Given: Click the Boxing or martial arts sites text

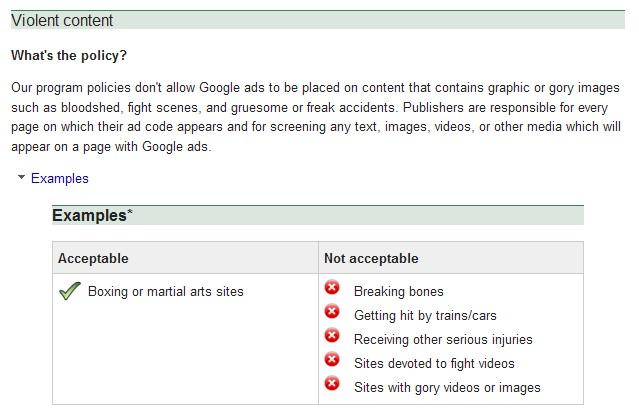Looking at the screenshot, I should (165, 292).
